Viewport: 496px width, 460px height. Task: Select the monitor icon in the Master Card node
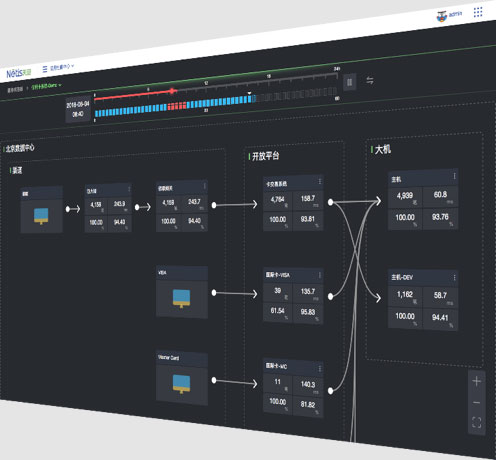(182, 384)
